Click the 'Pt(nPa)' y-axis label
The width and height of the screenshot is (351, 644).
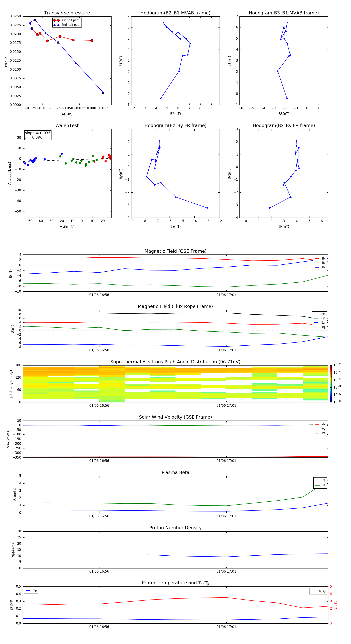tap(6, 61)
